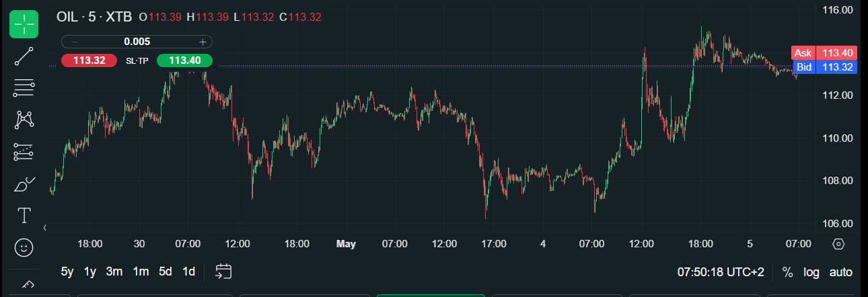
Task: Toggle log scale mode
Action: tap(811, 272)
